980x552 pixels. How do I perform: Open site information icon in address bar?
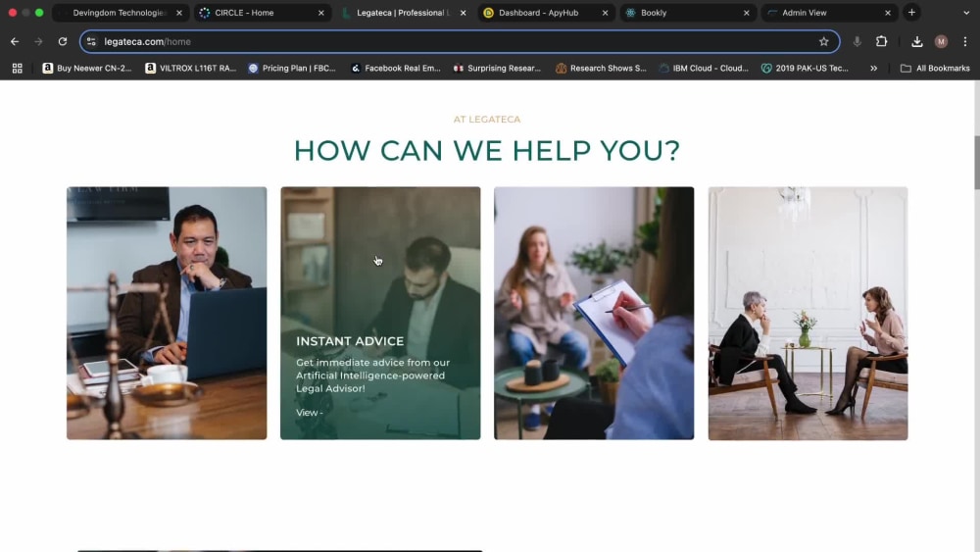tap(91, 41)
